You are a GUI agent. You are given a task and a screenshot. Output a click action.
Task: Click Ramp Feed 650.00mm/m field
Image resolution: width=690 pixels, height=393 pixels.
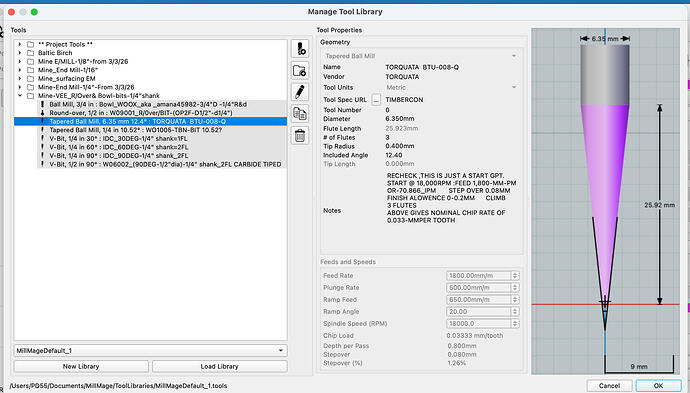(x=478, y=300)
